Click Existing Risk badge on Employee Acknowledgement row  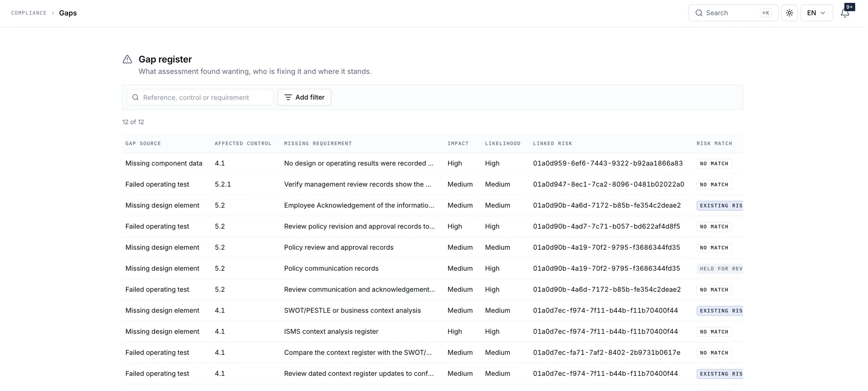pos(720,205)
